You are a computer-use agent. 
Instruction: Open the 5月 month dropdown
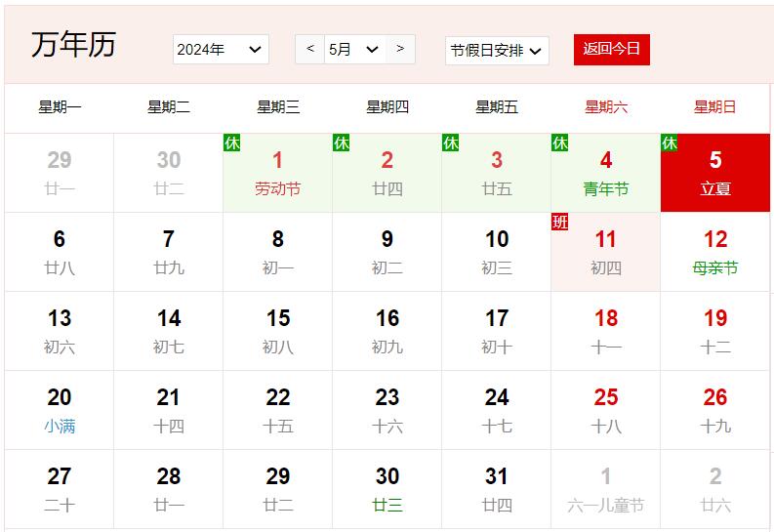coord(354,50)
